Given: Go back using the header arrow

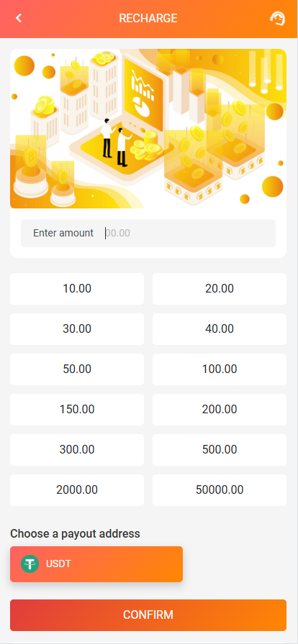Looking at the screenshot, I should 19,18.
